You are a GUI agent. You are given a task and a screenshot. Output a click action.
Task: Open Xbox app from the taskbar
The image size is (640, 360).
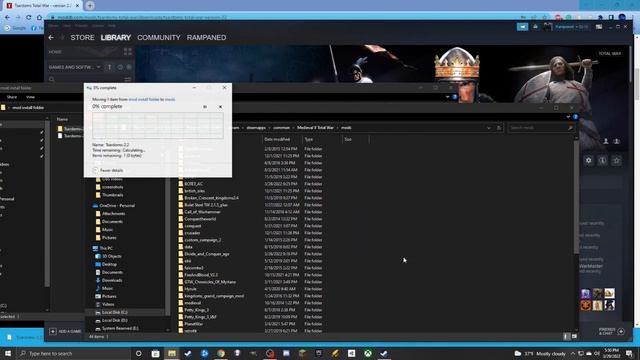(x=368, y=353)
